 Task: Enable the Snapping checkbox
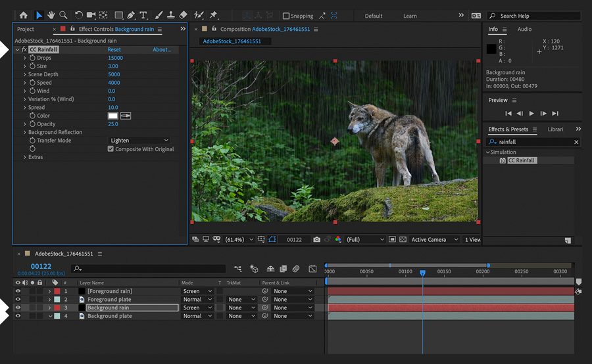pyautogui.click(x=286, y=16)
